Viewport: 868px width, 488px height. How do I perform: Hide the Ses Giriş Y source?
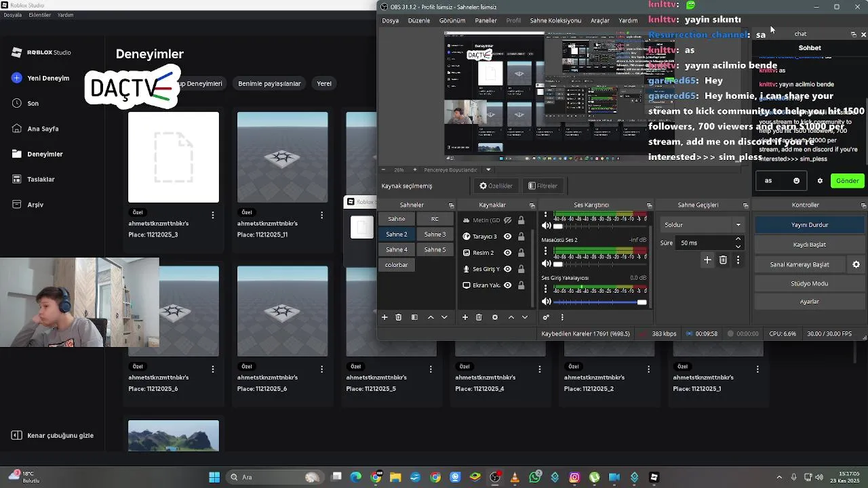[507, 269]
